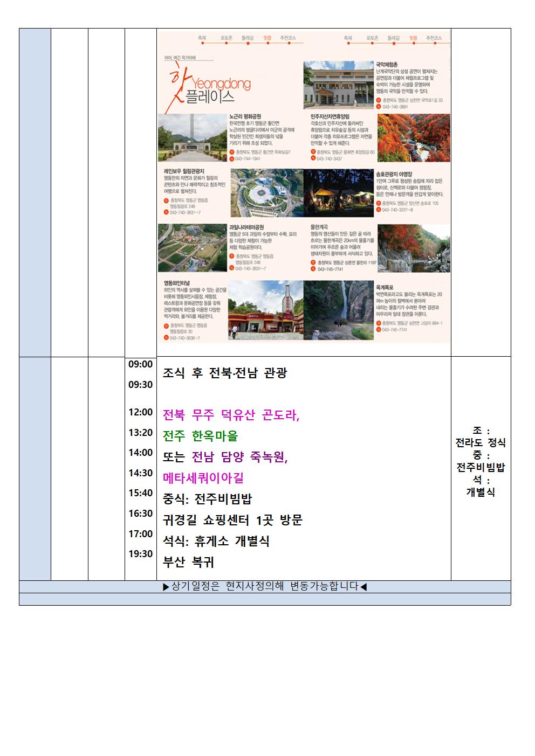The height and width of the screenshot is (756, 535).
Task: Open the 옥계폭포 waterfall photo
Action: click(339, 310)
